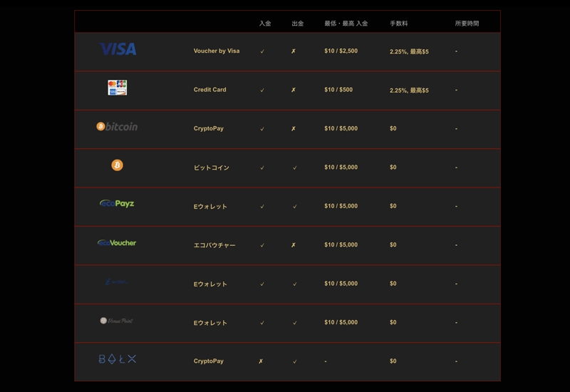The height and width of the screenshot is (392, 570).
Task: Click the VISA logo
Action: pos(118,49)
